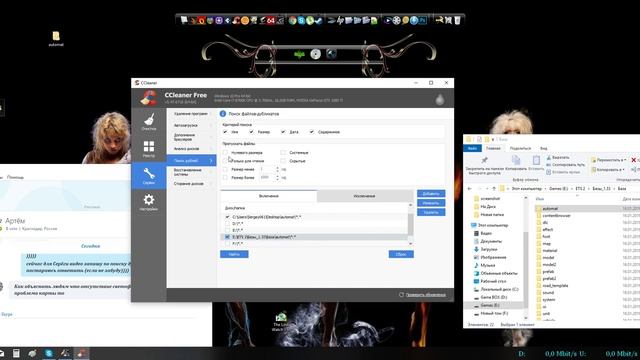The height and width of the screenshot is (360, 640).
Task: Uncheck the Дата match criterion
Action: click(x=283, y=132)
